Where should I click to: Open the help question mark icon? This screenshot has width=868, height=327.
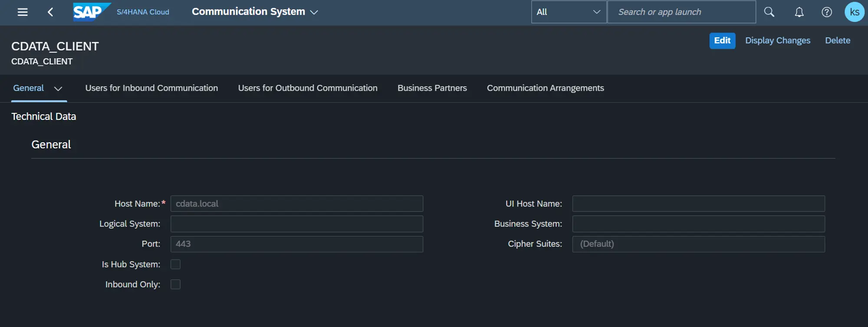827,12
